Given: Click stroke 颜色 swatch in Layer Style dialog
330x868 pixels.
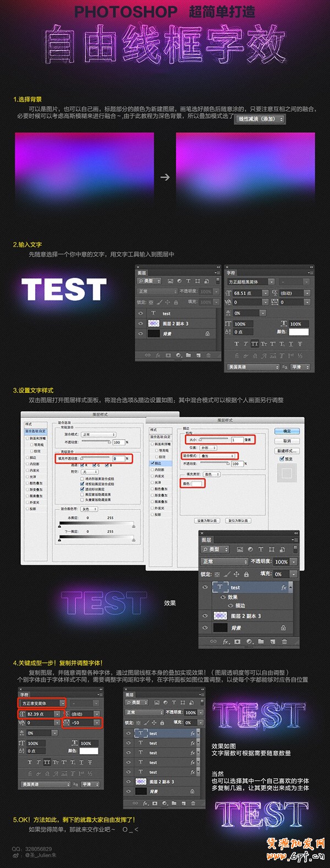Looking at the screenshot, I should [197, 483].
